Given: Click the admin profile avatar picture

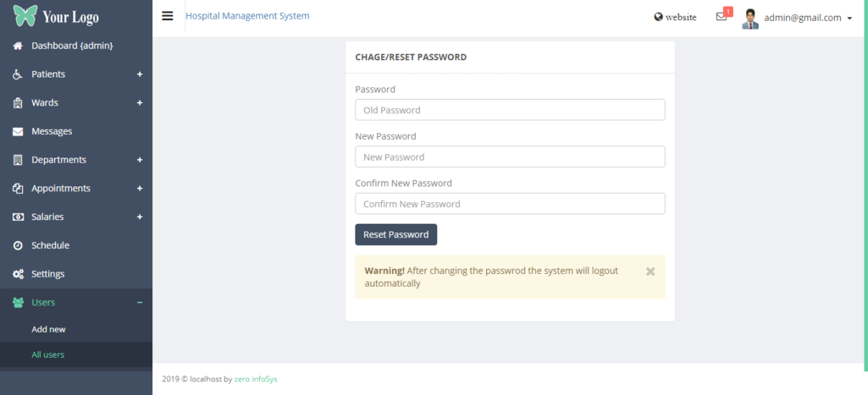Looking at the screenshot, I should pyautogui.click(x=750, y=18).
